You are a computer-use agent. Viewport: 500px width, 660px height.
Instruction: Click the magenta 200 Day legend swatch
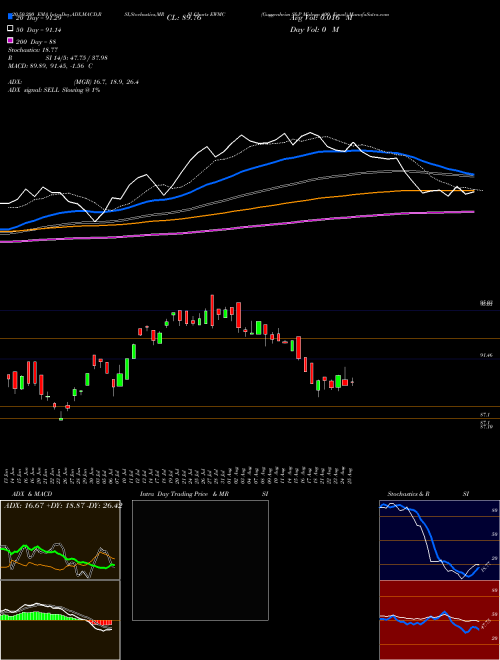pyautogui.click(x=10, y=41)
